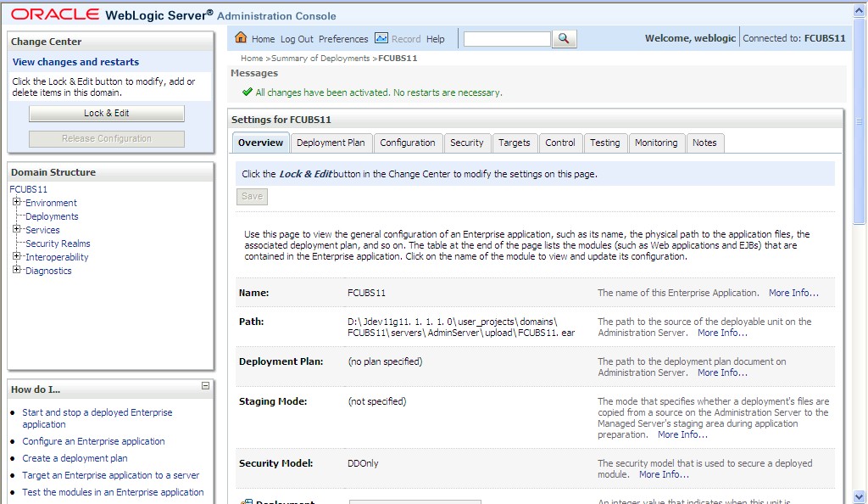The height and width of the screenshot is (504, 868).
Task: Expand the Environment tree node
Action: (17, 202)
